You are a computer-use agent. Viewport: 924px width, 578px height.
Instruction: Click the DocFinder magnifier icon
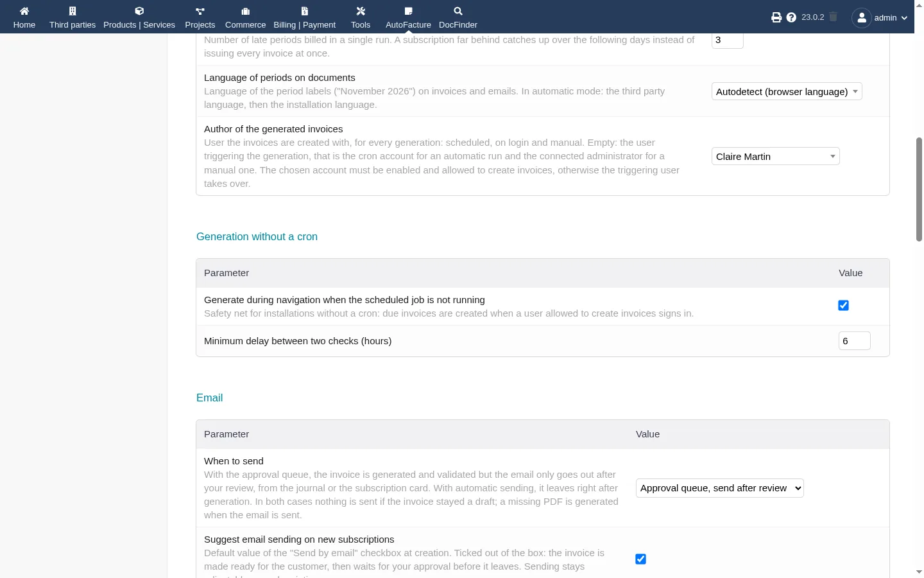point(458,11)
